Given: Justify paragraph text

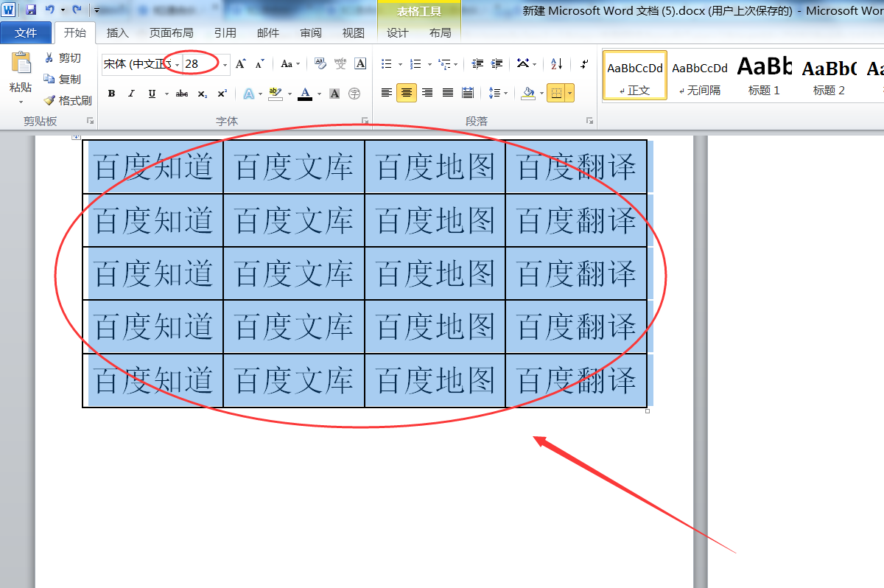Looking at the screenshot, I should [447, 93].
